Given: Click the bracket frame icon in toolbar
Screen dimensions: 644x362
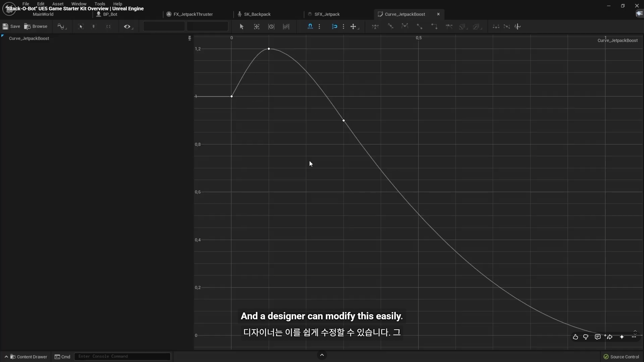Looking at the screenshot, I should click(x=108, y=26).
